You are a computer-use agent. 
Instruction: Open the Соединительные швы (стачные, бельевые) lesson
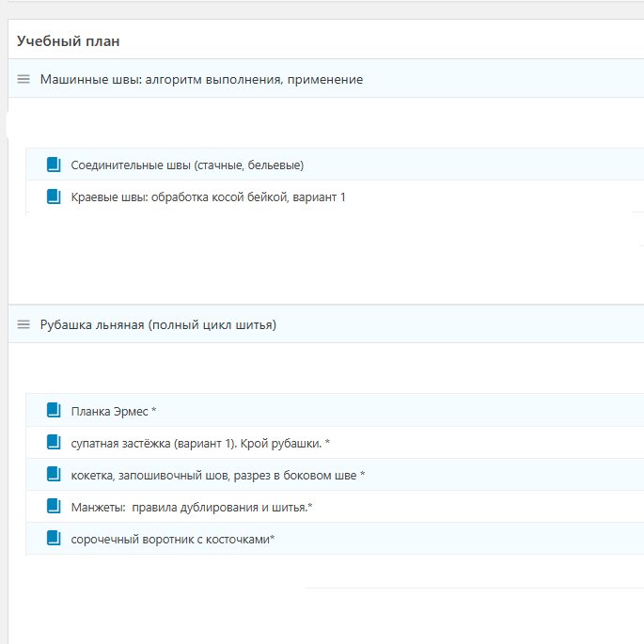tap(187, 165)
